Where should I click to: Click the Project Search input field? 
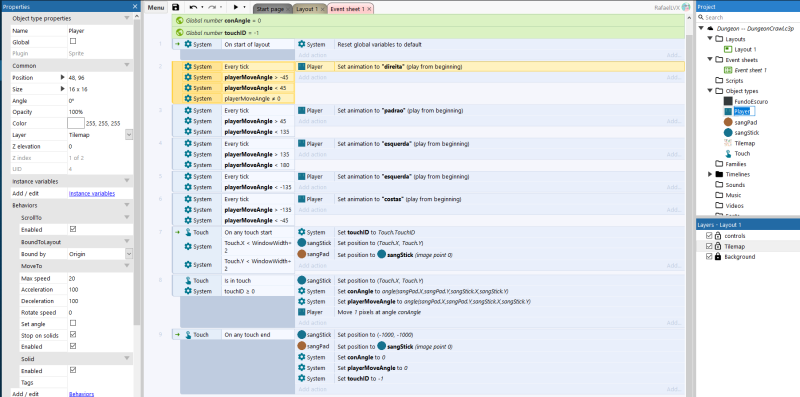tap(747, 17)
